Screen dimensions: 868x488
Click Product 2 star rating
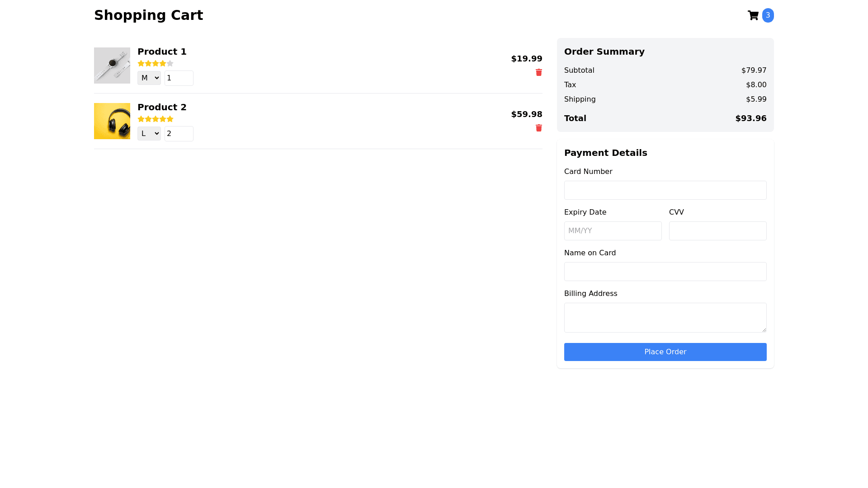coord(155,119)
